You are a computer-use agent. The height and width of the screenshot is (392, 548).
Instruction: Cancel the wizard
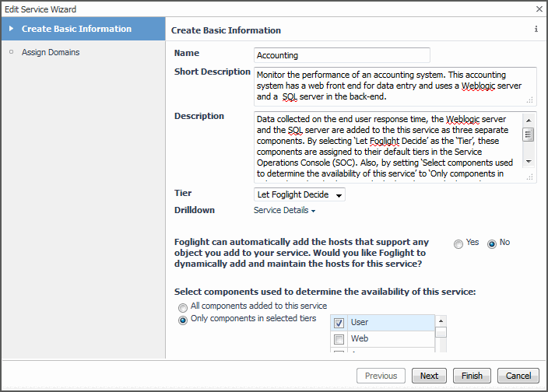[x=518, y=376]
